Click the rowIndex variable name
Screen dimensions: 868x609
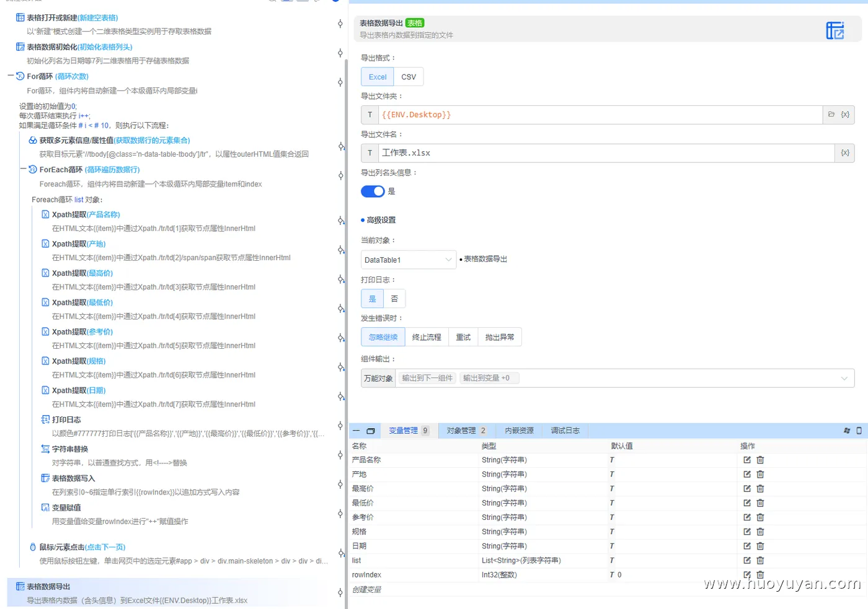click(366, 575)
